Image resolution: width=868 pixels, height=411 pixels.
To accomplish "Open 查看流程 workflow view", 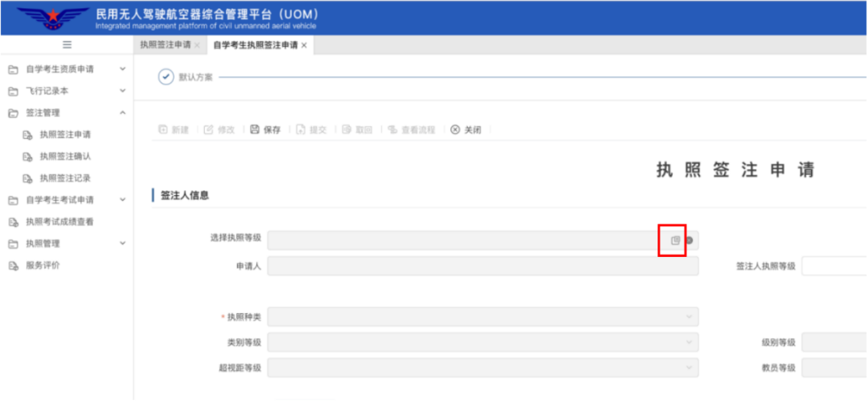I will point(411,130).
